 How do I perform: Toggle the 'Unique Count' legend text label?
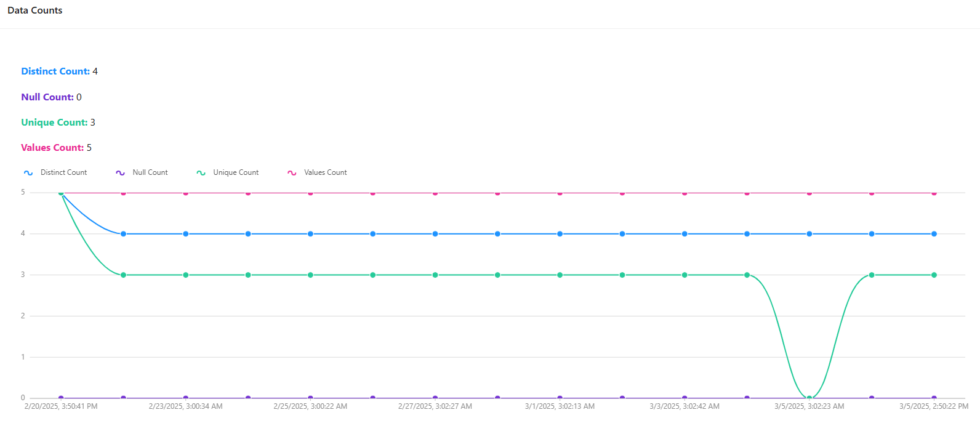point(236,172)
